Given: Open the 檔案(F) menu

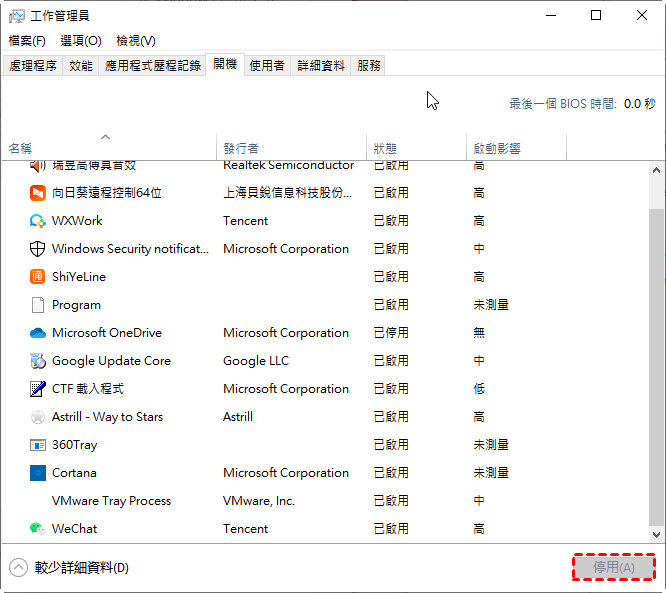Looking at the screenshot, I should point(27,41).
